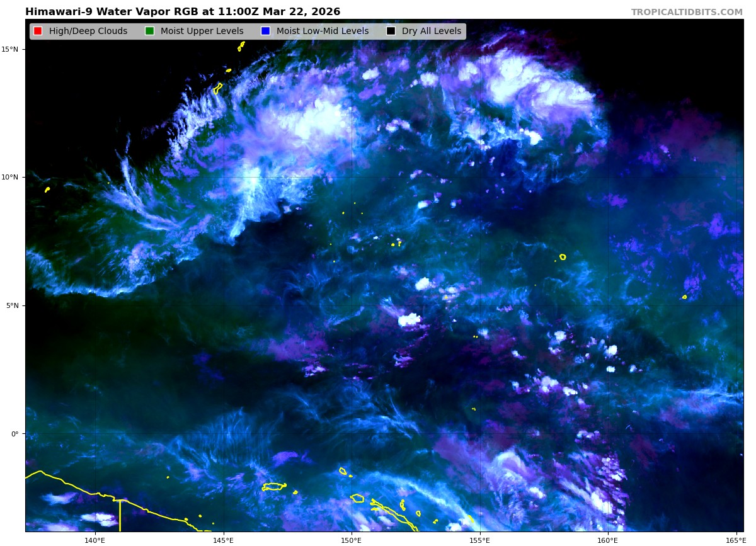Viewport: 756px width, 546px height.
Task: Click the 160°E longitude tick label
Action: [x=607, y=540]
